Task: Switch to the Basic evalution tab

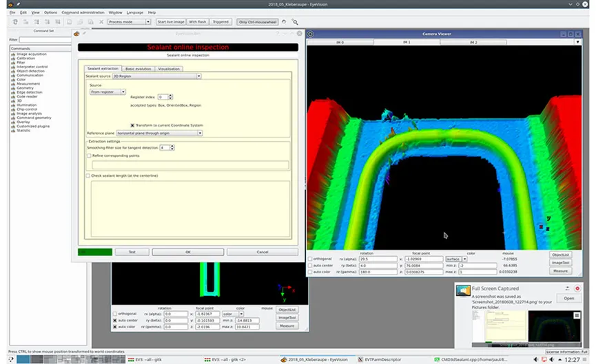Action: click(138, 69)
